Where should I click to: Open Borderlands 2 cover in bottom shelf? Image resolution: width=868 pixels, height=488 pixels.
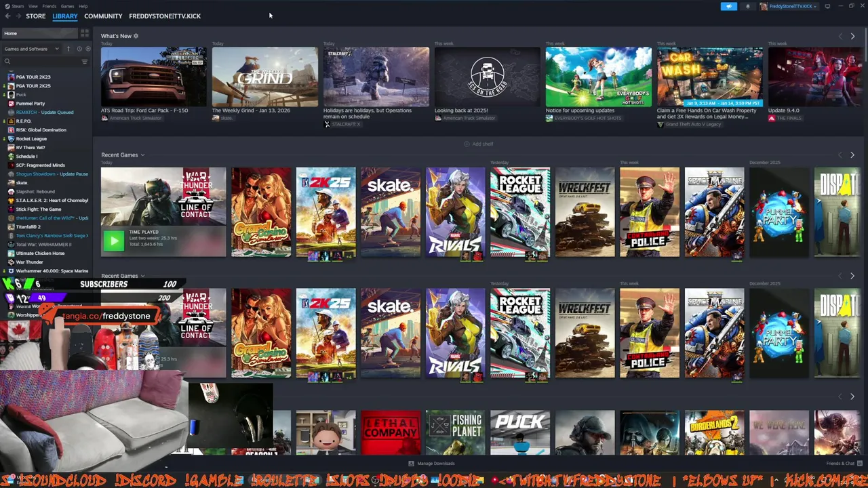coord(715,432)
